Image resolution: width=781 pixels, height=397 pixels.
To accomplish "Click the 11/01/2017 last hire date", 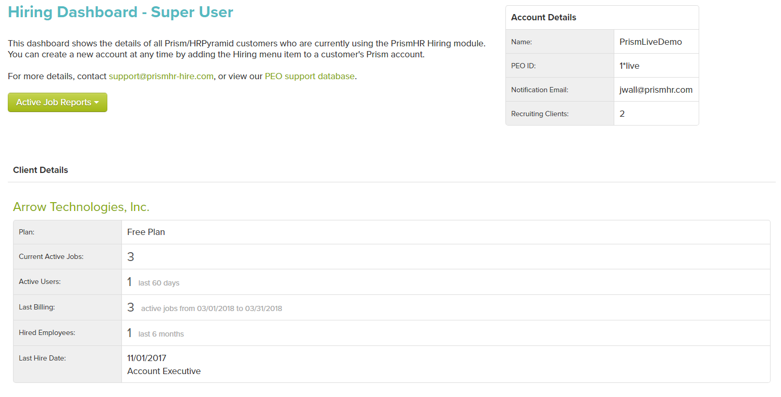I will click(x=146, y=358).
